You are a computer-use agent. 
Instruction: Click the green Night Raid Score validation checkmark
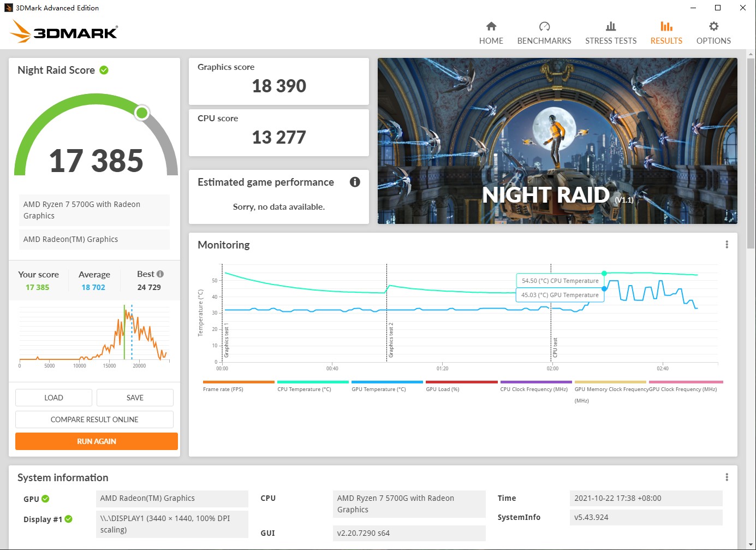[104, 70]
